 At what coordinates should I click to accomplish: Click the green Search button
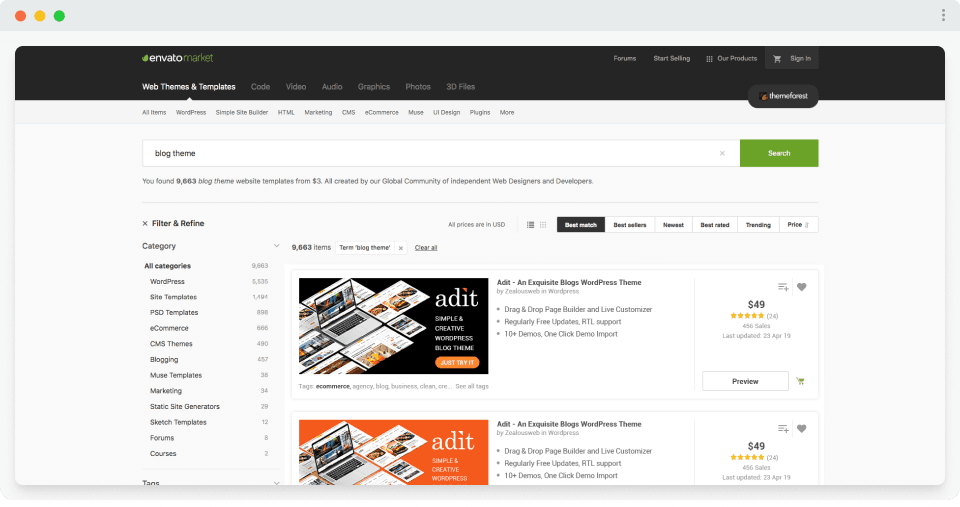pos(779,153)
